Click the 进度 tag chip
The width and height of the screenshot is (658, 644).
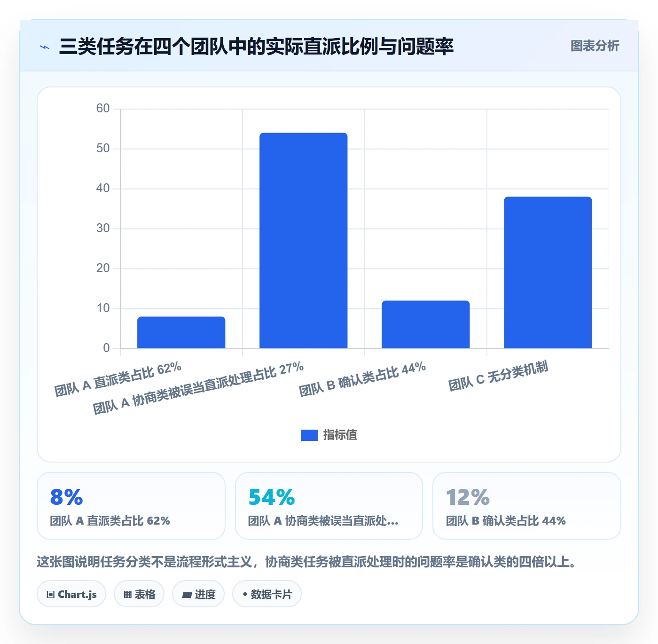point(198,594)
